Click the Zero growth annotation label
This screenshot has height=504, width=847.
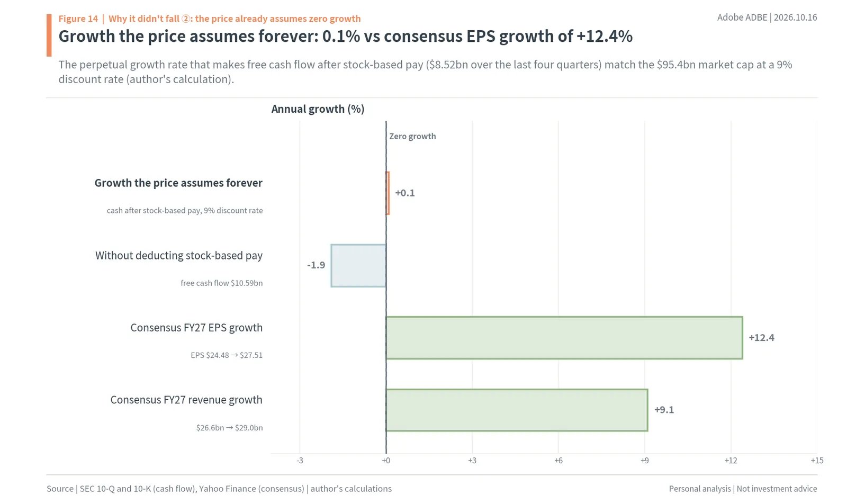coord(412,137)
